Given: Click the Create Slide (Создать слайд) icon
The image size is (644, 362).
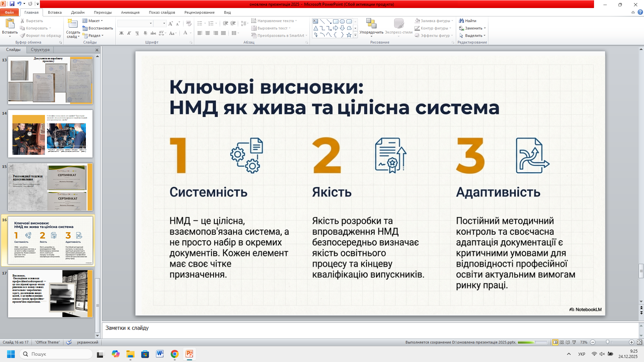Looking at the screenshot, I should click(x=72, y=24).
